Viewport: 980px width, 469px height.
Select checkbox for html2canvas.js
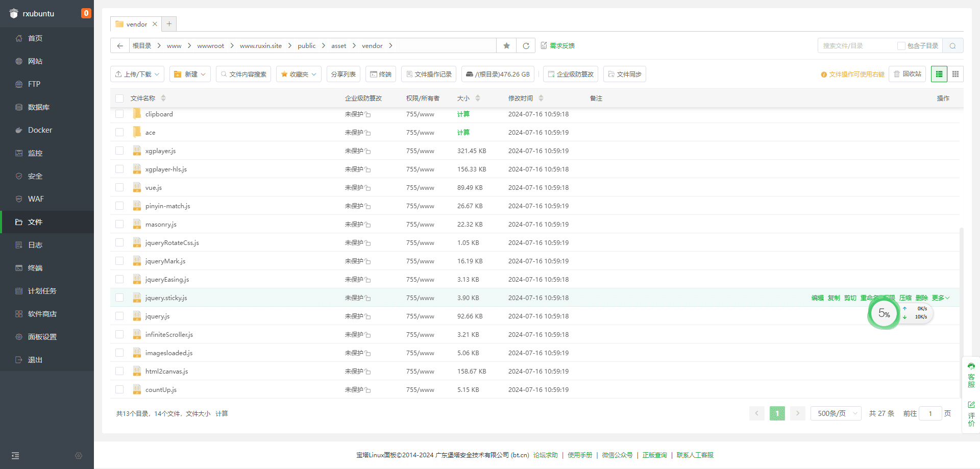click(119, 371)
